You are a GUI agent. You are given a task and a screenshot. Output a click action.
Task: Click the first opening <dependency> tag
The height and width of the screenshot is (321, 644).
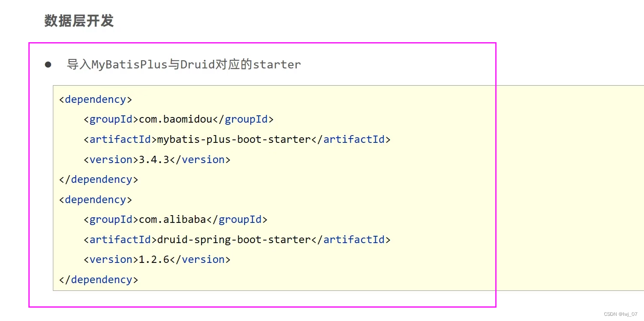click(x=95, y=99)
